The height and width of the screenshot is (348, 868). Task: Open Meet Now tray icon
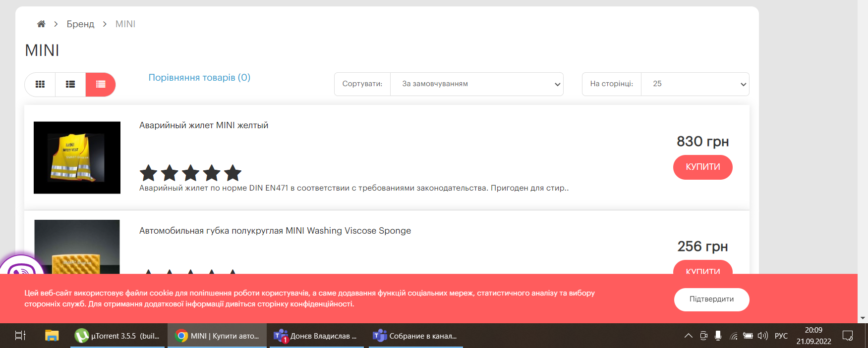pos(703,336)
